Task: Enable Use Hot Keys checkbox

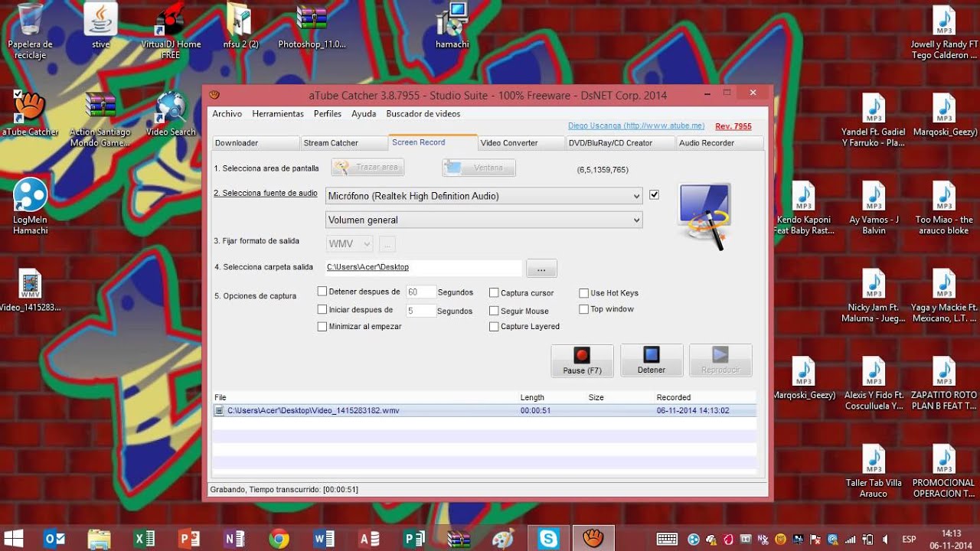Action: click(x=583, y=293)
